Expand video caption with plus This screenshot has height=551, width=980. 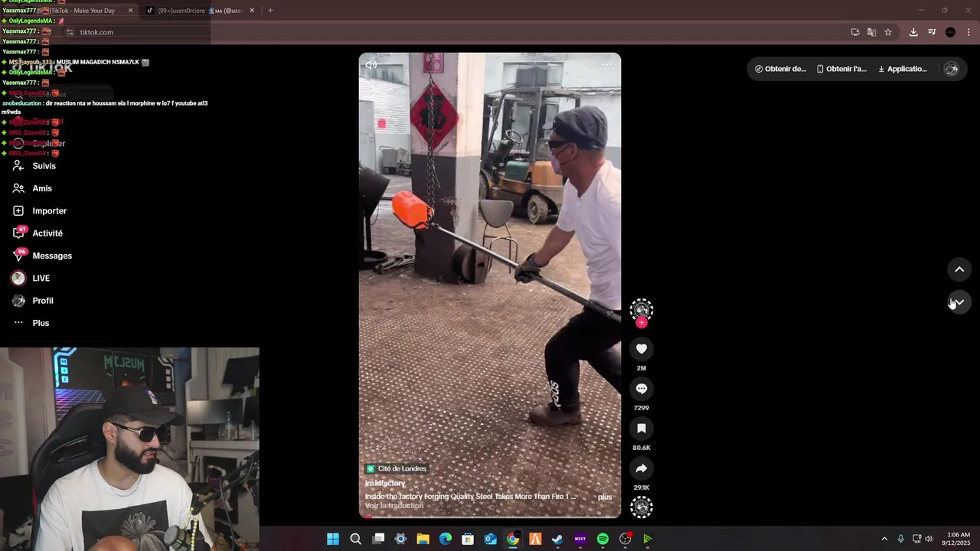coord(605,497)
